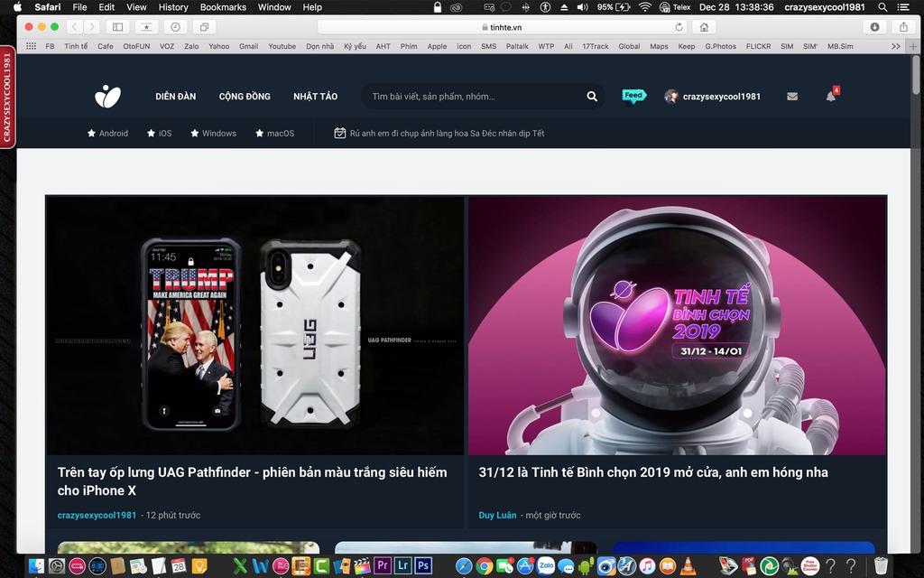The image size is (924, 578).
Task: Show the Safari sidebar
Action: (118, 27)
